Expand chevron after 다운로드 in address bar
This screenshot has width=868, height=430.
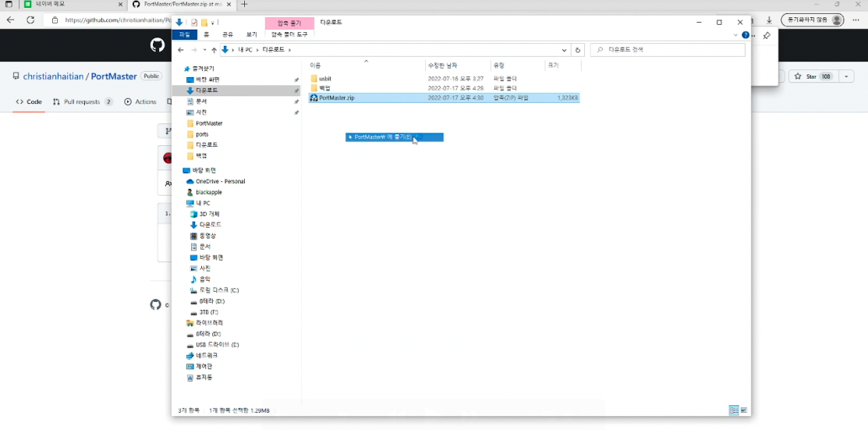[x=289, y=50]
